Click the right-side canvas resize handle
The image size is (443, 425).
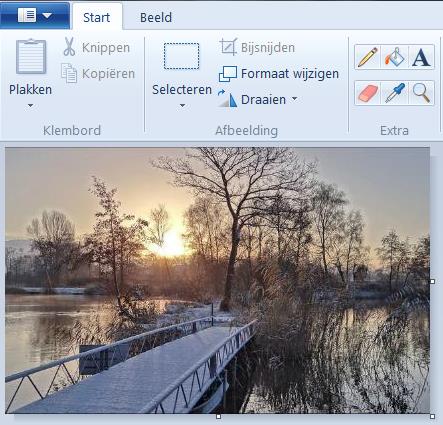(432, 281)
